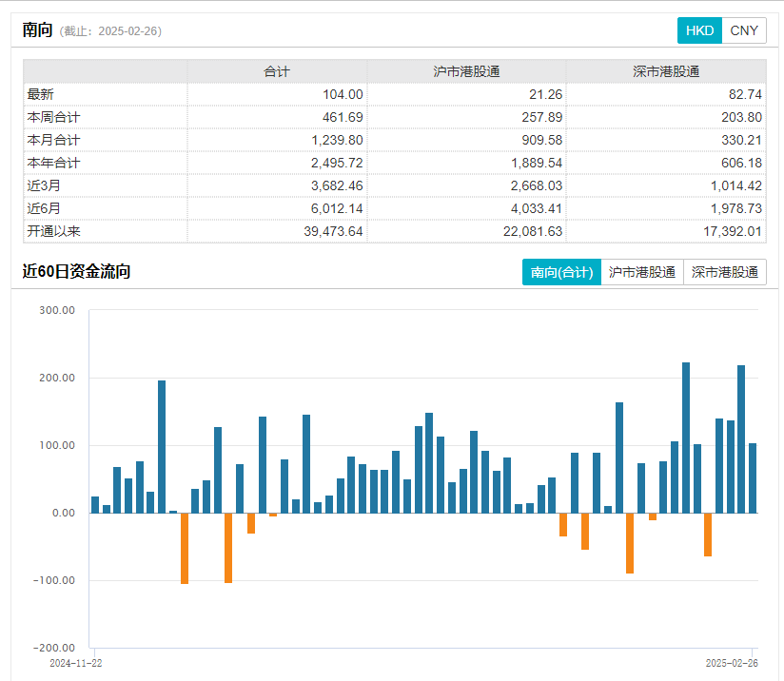Click the 合计 column header
This screenshot has height=681, width=784.
277,71
